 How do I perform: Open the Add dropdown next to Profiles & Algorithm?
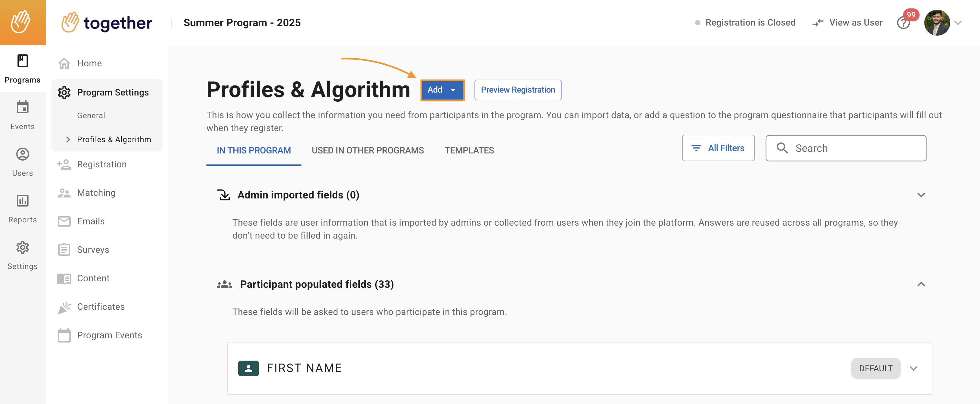(442, 90)
